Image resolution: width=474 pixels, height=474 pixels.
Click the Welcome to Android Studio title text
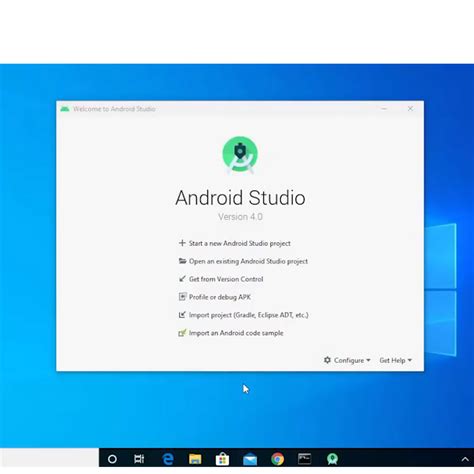(x=114, y=109)
